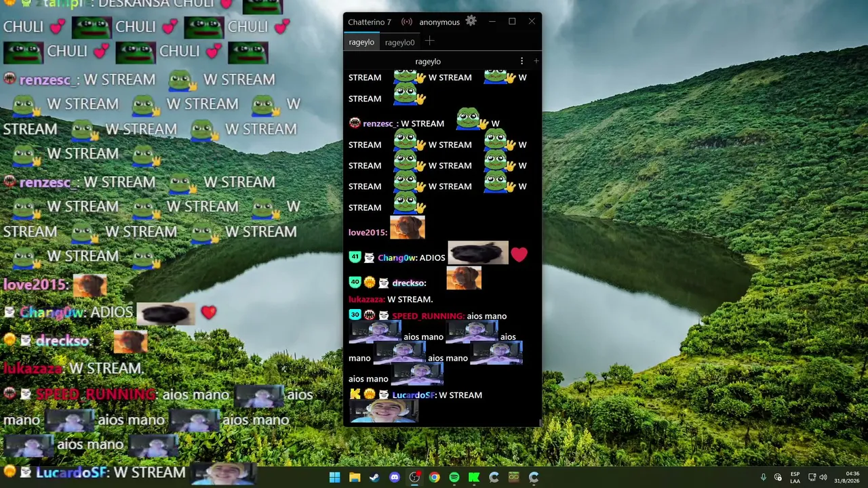Click the red heart emote in Chatterino
Viewport: 868px width, 488px height.
tap(519, 255)
